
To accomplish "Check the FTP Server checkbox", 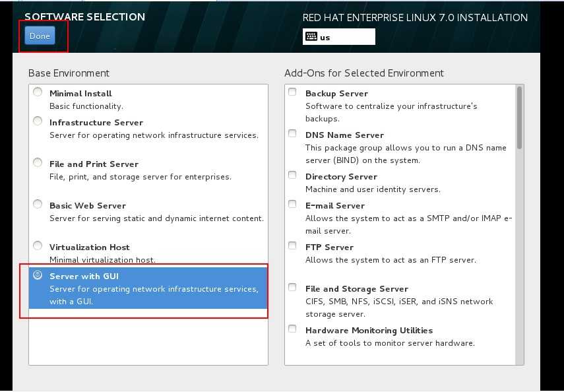I will [x=292, y=246].
